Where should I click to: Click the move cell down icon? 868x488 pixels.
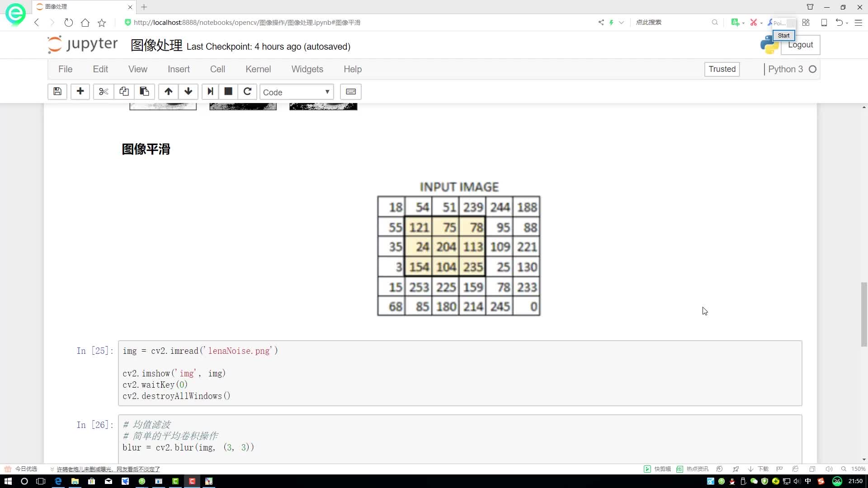point(188,91)
